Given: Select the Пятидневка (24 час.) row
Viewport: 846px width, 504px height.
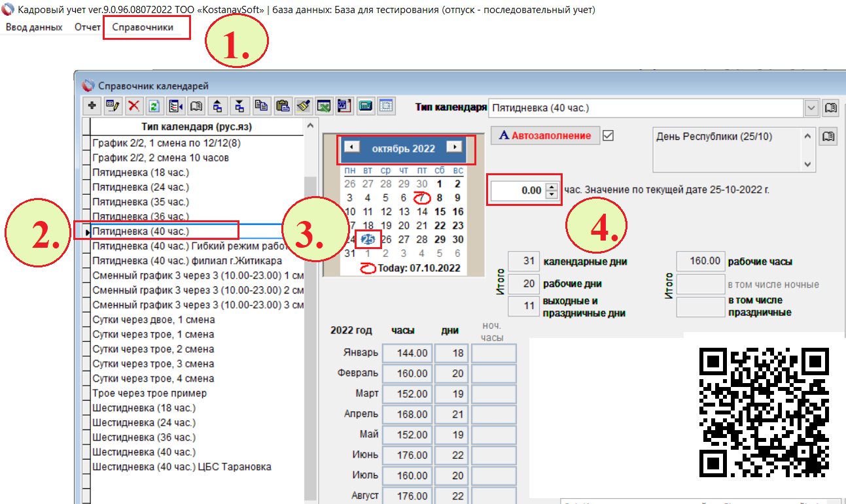Looking at the screenshot, I should (197, 187).
